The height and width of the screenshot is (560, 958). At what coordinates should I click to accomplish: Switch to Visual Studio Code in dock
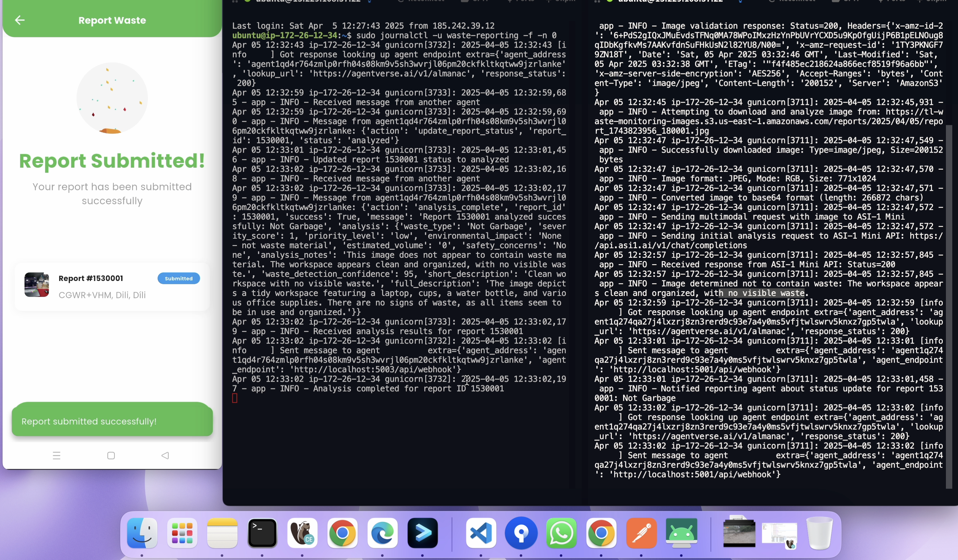[481, 533]
